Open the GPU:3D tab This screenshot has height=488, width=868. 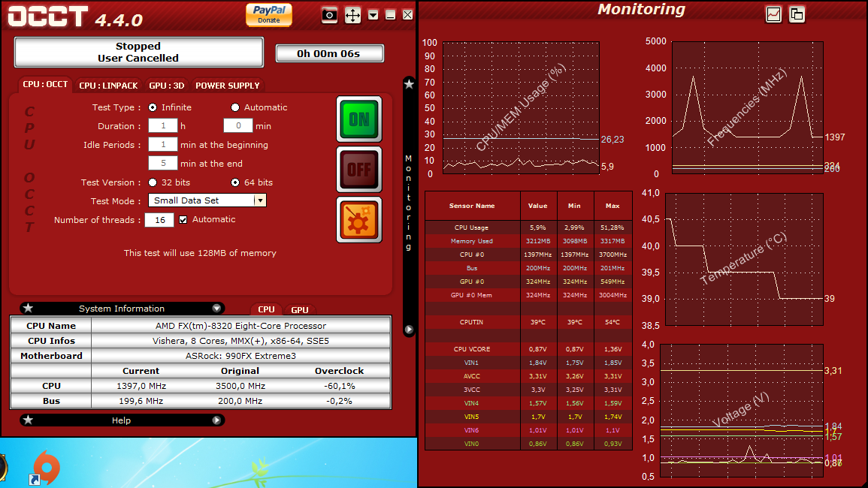pos(167,86)
